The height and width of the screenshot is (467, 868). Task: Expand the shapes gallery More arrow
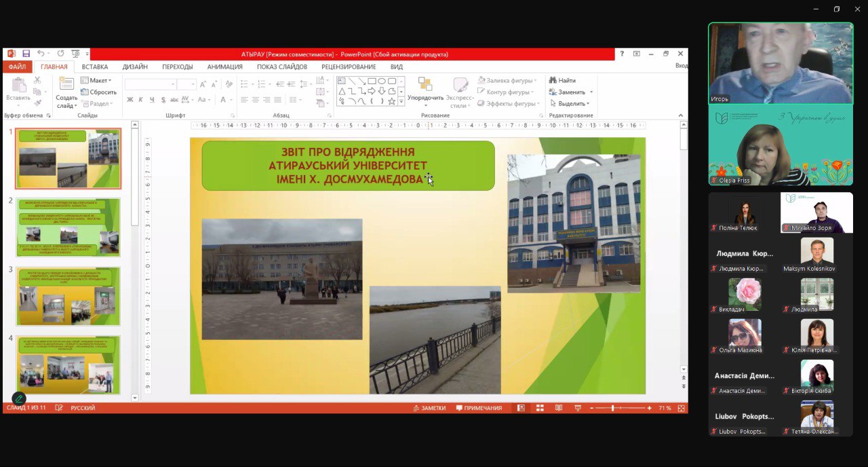point(401,102)
